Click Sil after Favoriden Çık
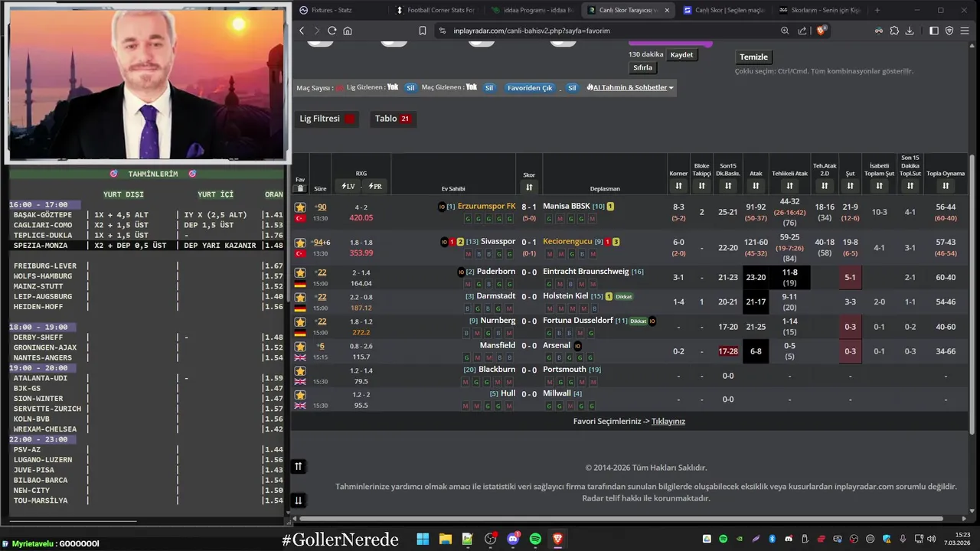The height and width of the screenshot is (551, 980). (x=571, y=87)
